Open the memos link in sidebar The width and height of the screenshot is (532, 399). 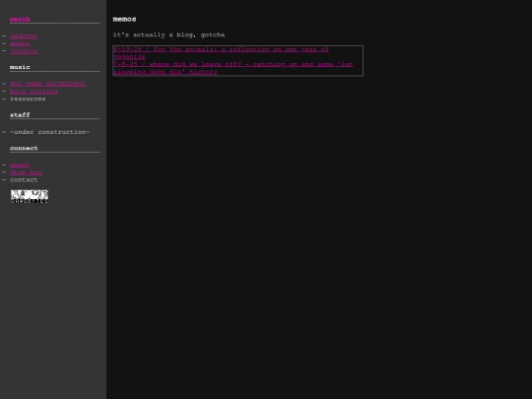pyautogui.click(x=20, y=43)
